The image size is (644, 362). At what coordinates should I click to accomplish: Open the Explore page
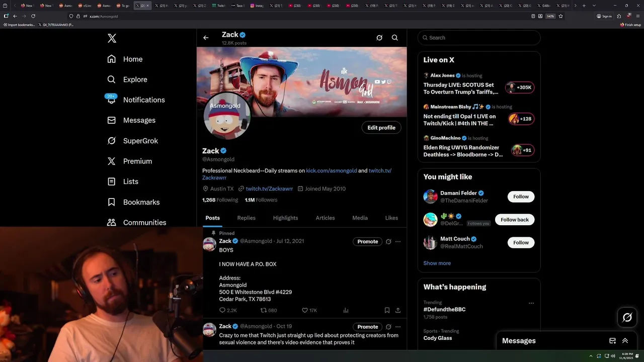127,79
